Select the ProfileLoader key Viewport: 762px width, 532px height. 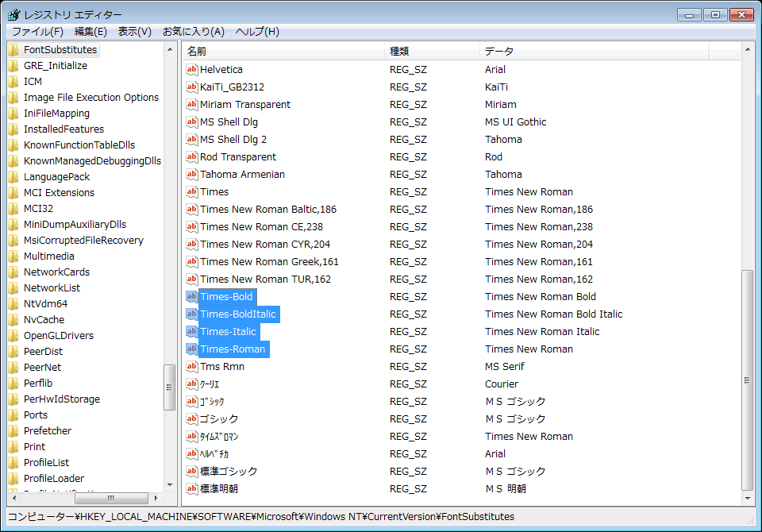click(x=54, y=479)
